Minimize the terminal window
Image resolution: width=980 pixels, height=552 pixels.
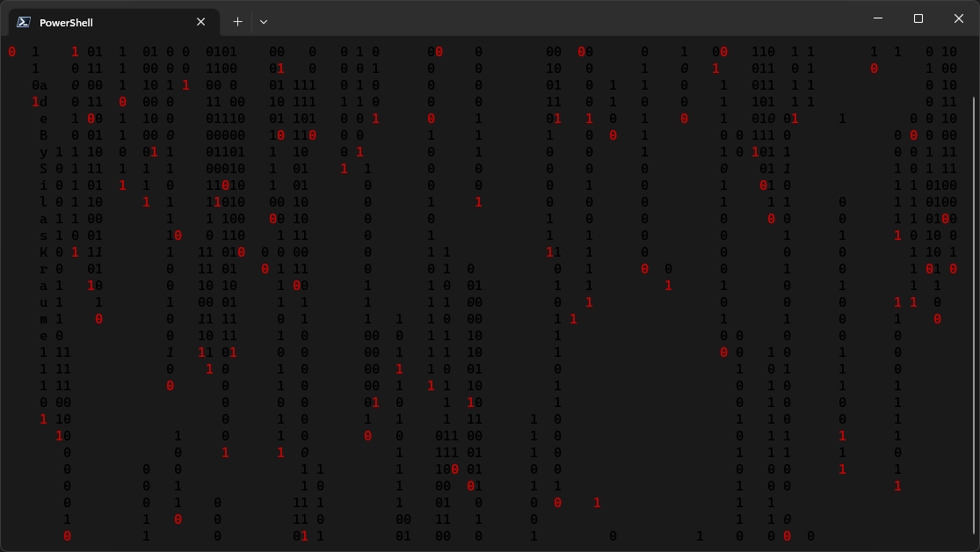[x=878, y=18]
